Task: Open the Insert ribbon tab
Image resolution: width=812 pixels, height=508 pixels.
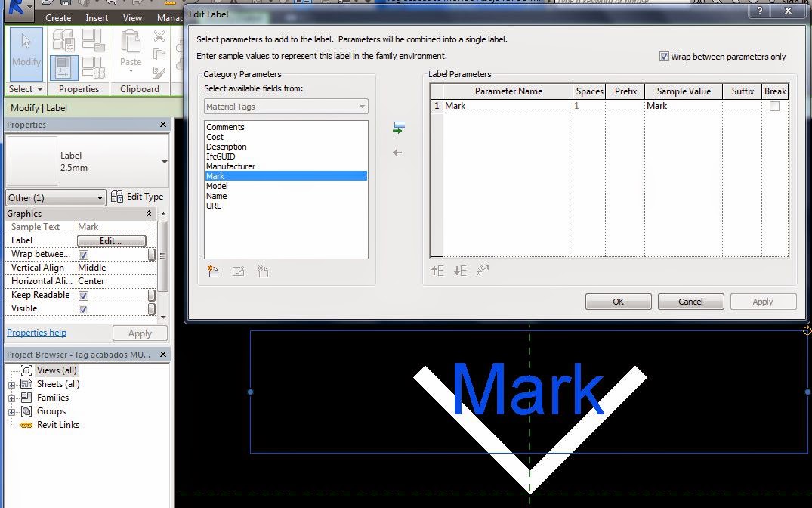Action: 95,17
